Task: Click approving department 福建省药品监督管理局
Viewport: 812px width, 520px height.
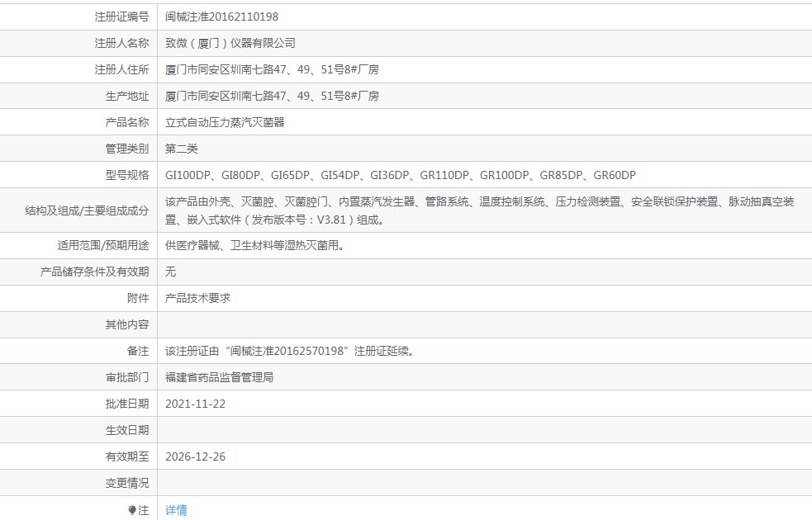Action: 219,377
